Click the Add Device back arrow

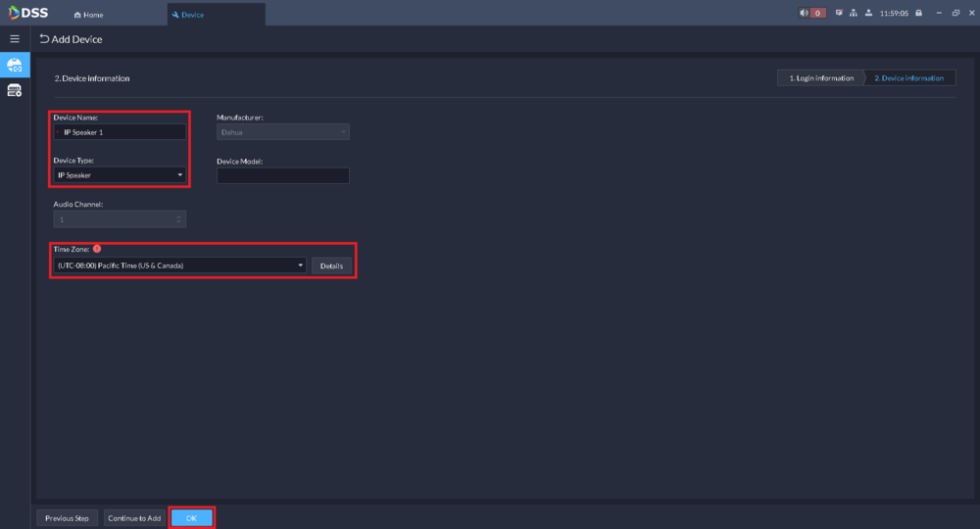click(x=44, y=39)
